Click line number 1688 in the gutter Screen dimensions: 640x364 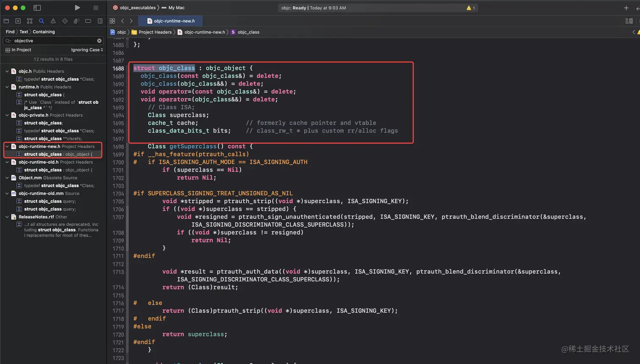pos(118,69)
